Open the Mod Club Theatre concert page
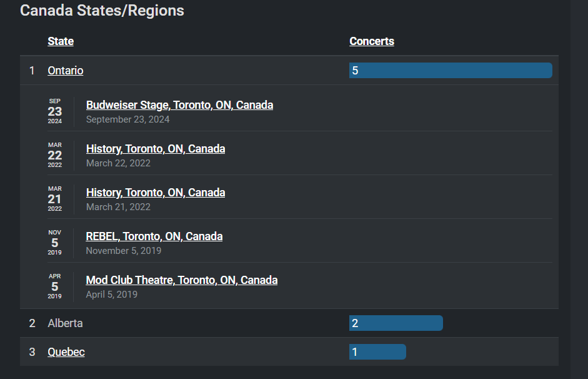 coord(181,280)
